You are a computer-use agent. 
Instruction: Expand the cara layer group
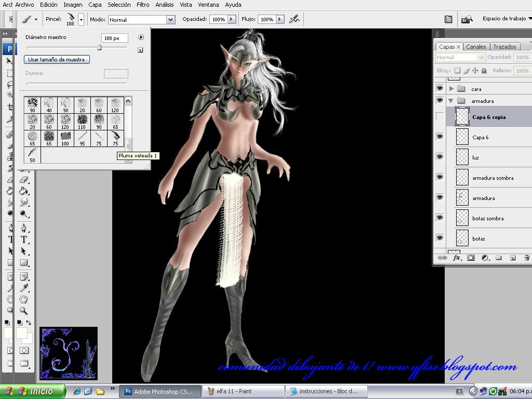[451, 88]
